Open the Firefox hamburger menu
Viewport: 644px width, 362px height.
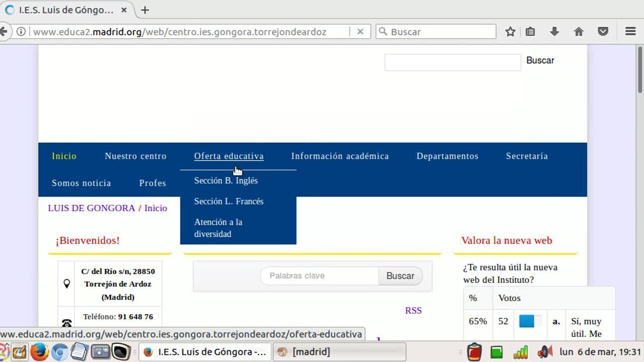[630, 32]
